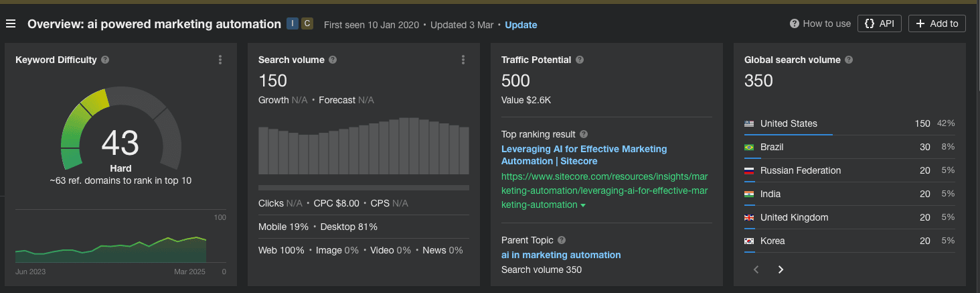Go to previous page of countries
The height and width of the screenshot is (293, 980).
(756, 270)
